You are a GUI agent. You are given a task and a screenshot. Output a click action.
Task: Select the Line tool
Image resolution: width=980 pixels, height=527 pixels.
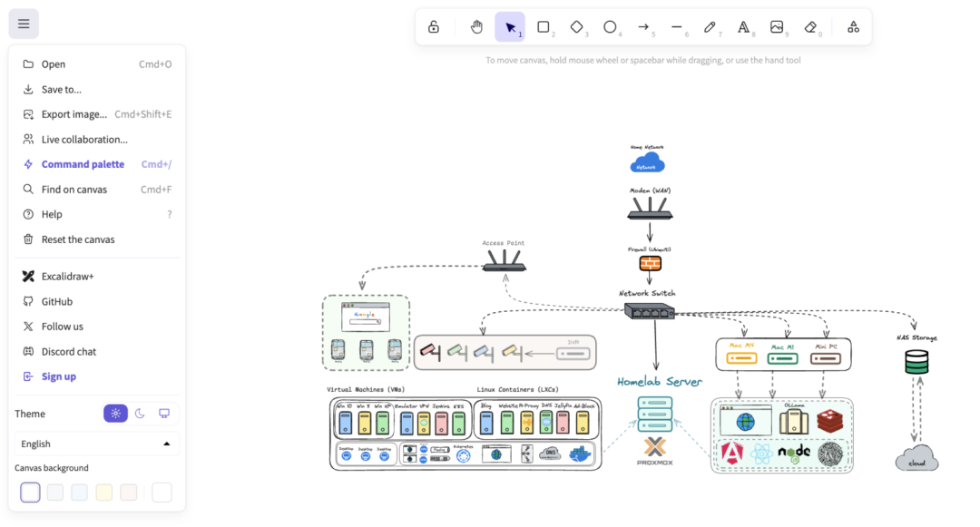678,26
